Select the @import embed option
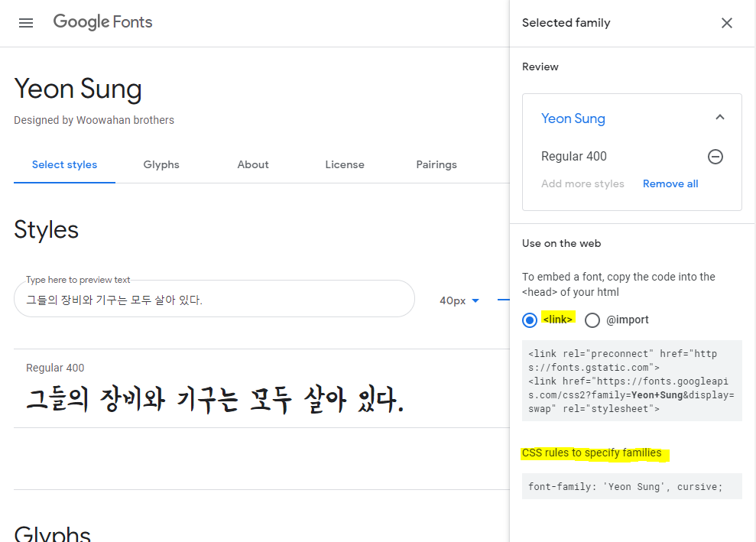The height and width of the screenshot is (542, 756). pyautogui.click(x=592, y=320)
